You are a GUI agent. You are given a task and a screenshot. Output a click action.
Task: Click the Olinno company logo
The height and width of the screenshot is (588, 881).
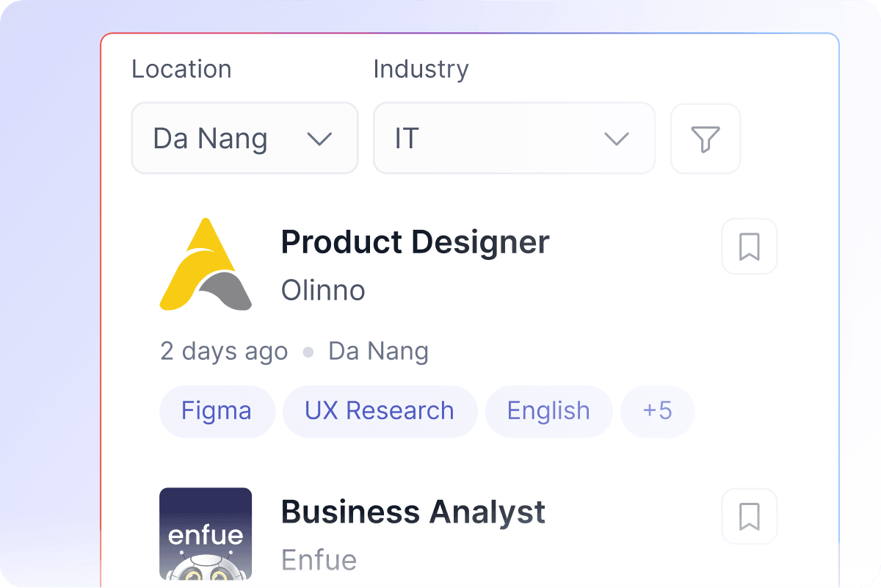point(206,264)
